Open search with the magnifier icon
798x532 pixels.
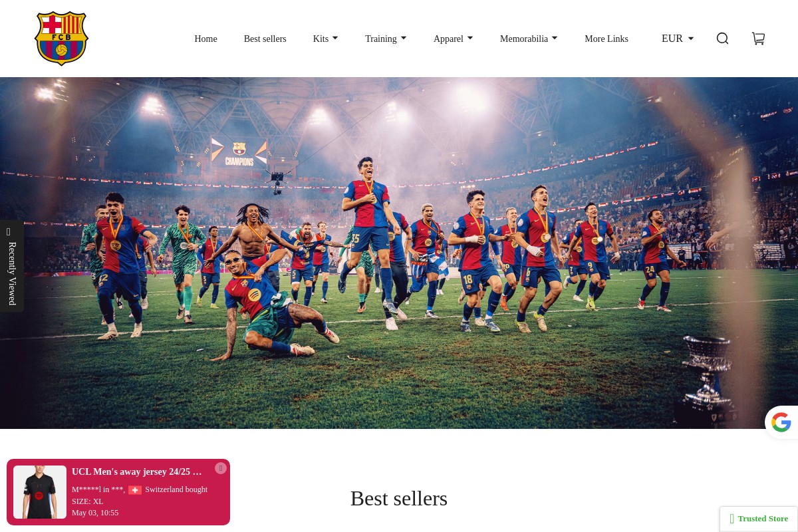(x=722, y=39)
